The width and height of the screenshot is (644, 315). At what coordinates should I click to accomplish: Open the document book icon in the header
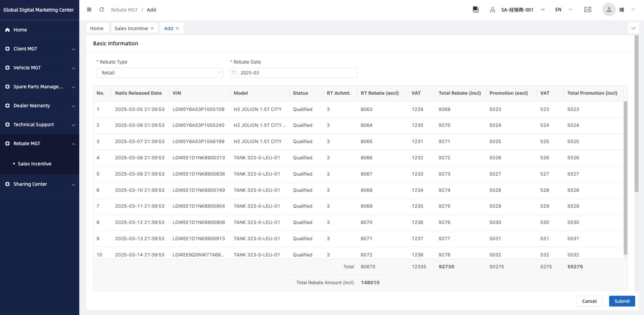coord(476,9)
